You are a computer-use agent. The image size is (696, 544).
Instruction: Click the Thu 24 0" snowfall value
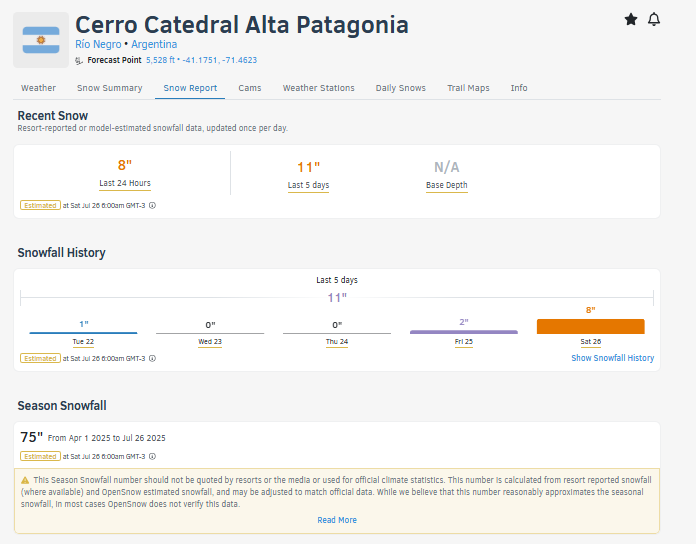[337, 325]
